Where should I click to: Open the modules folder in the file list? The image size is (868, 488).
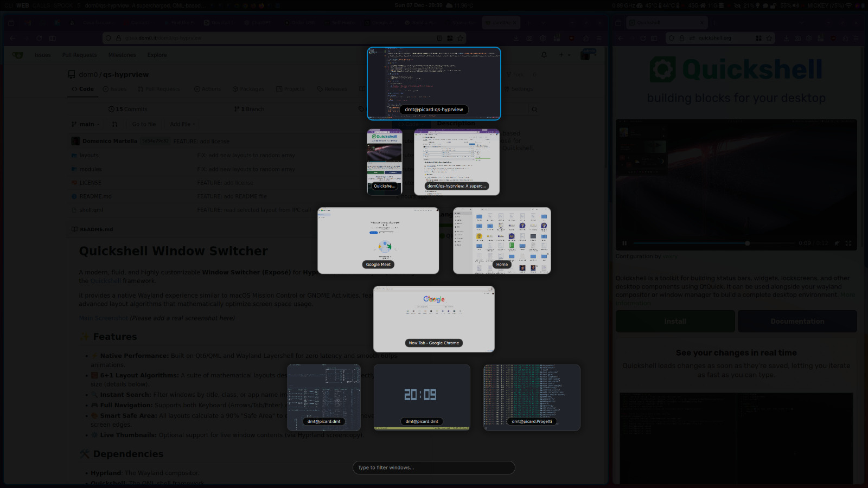[x=91, y=169]
